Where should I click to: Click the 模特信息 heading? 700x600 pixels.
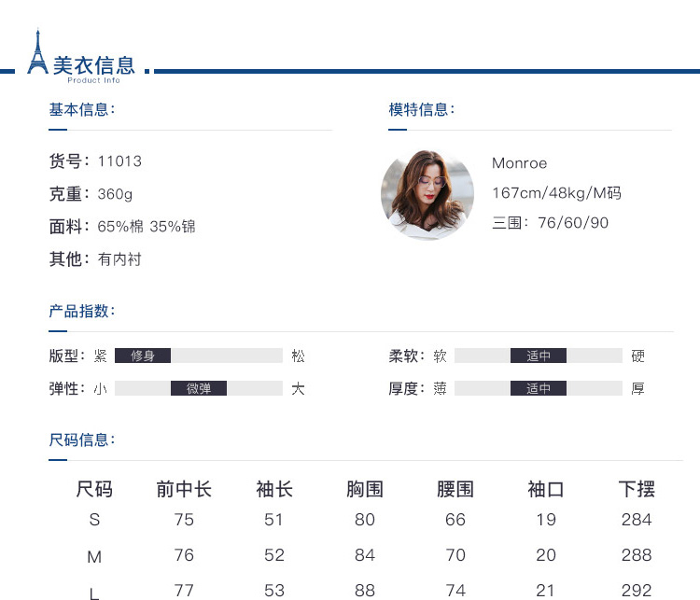(421, 110)
